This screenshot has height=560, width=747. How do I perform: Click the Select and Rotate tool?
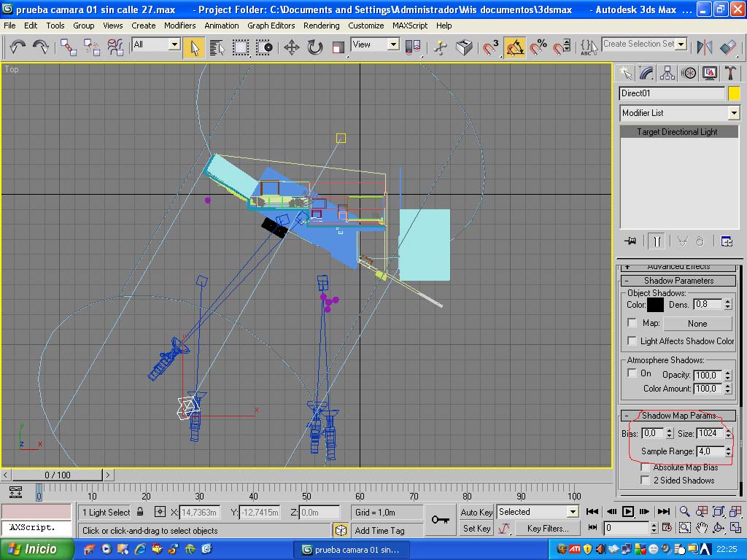(315, 48)
